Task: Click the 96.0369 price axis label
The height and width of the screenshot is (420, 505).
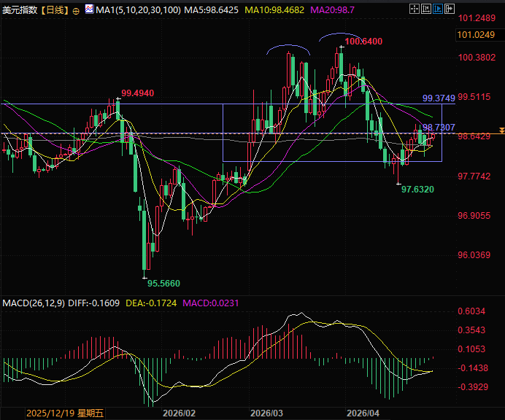Action: pos(474,255)
